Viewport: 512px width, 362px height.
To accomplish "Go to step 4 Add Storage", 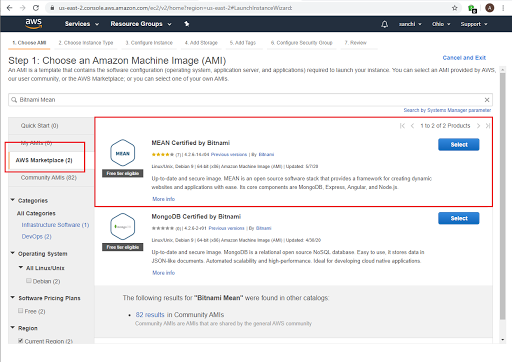I will click(x=201, y=43).
